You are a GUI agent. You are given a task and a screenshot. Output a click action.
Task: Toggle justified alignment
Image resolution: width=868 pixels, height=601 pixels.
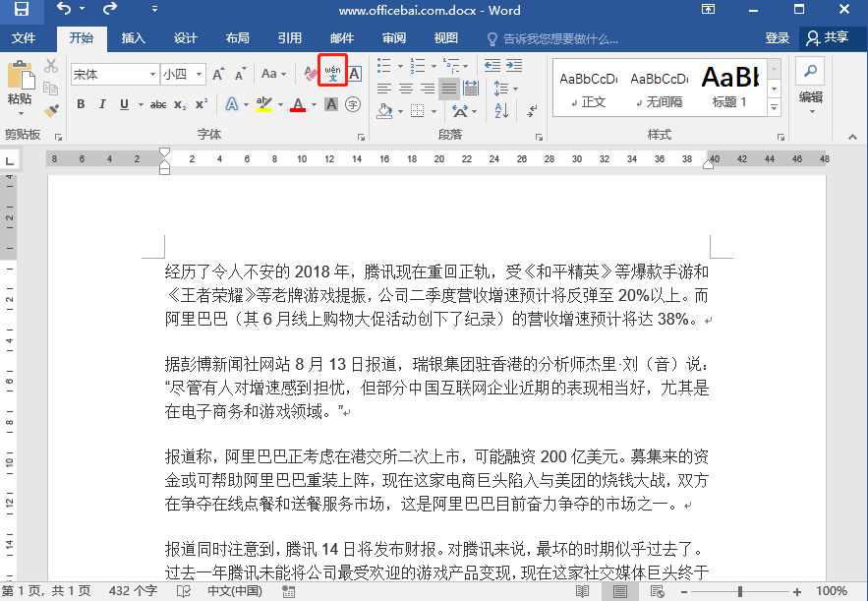(x=449, y=89)
